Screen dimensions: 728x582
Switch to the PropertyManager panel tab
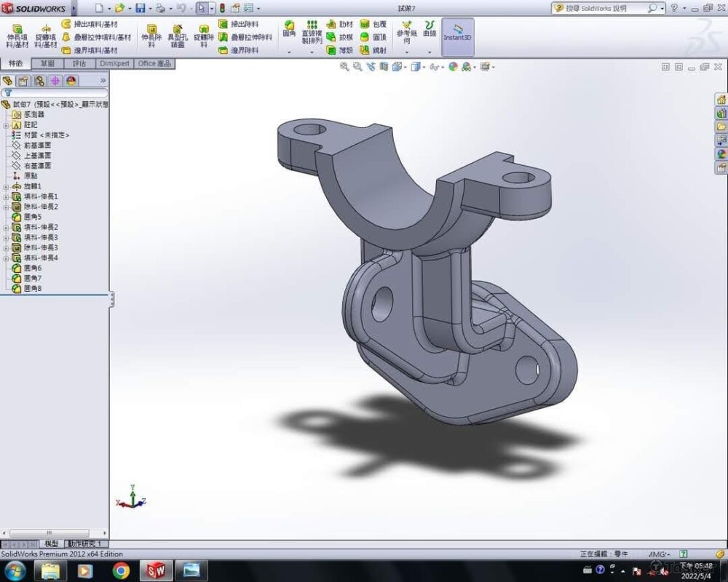[x=23, y=81]
